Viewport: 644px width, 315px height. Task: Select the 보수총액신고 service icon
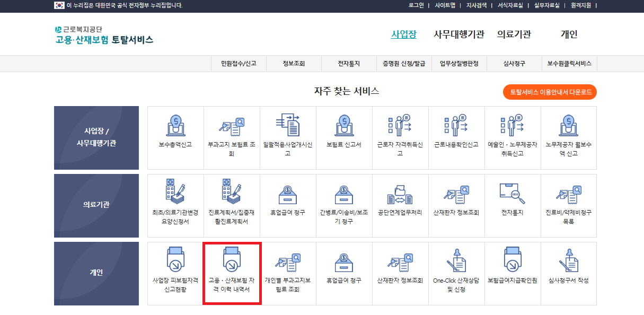pos(175,133)
